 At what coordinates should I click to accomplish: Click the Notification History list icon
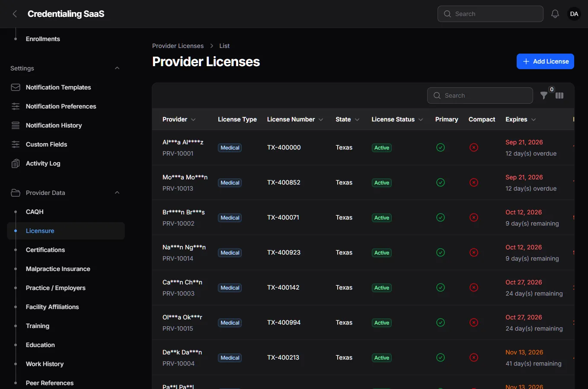pos(16,125)
